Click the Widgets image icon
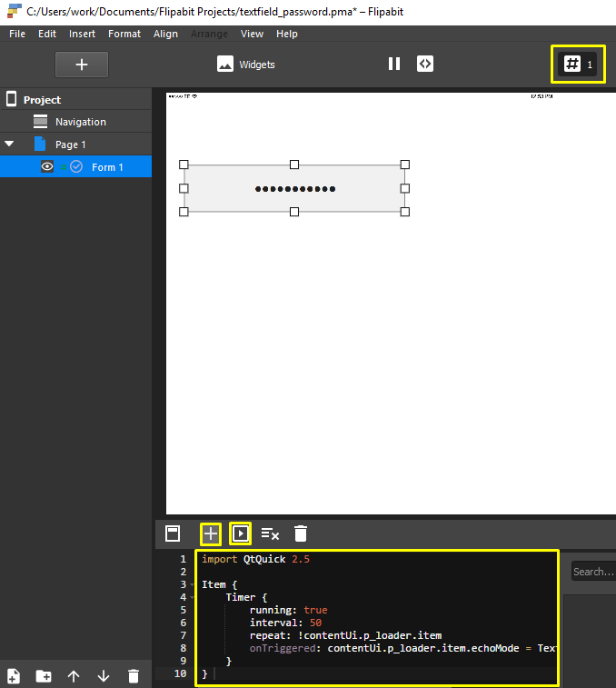The image size is (616, 688). click(x=225, y=64)
